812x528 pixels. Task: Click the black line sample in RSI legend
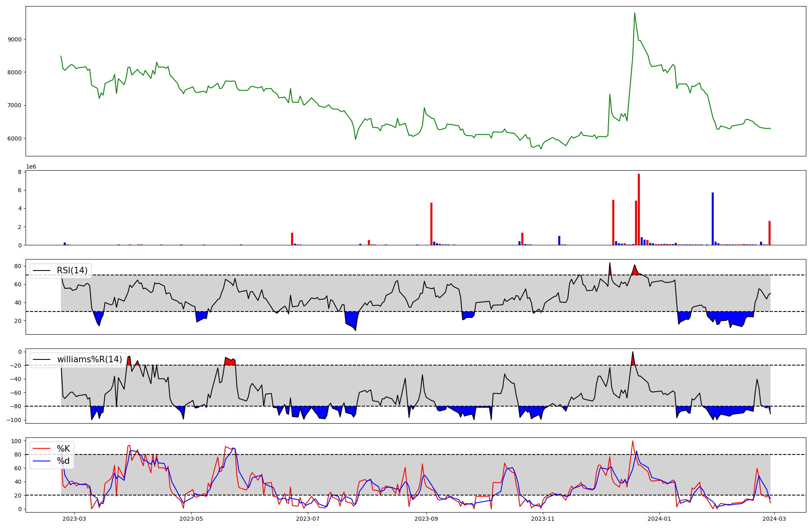[41, 271]
